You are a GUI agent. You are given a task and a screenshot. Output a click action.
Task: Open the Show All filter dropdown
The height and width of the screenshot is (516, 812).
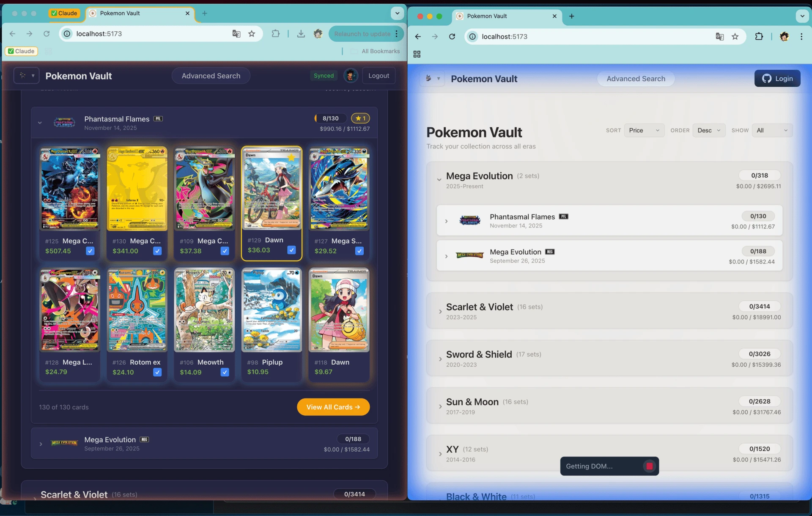[x=772, y=130]
